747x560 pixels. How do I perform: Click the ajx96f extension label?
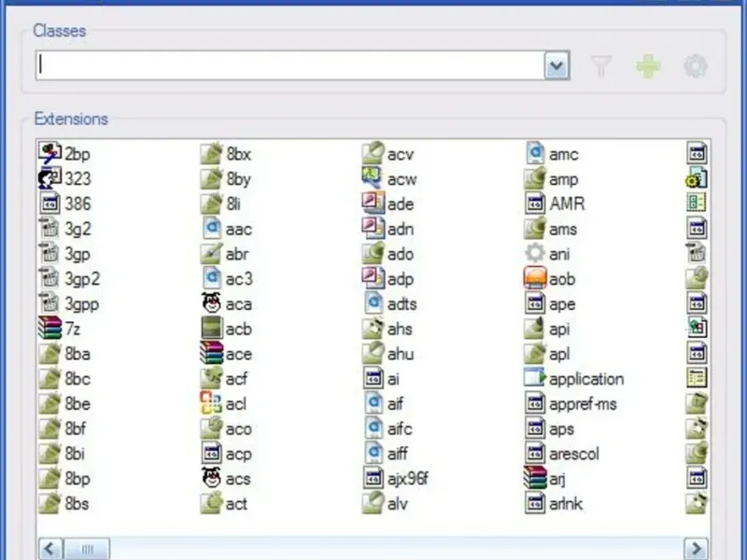pyautogui.click(x=408, y=479)
